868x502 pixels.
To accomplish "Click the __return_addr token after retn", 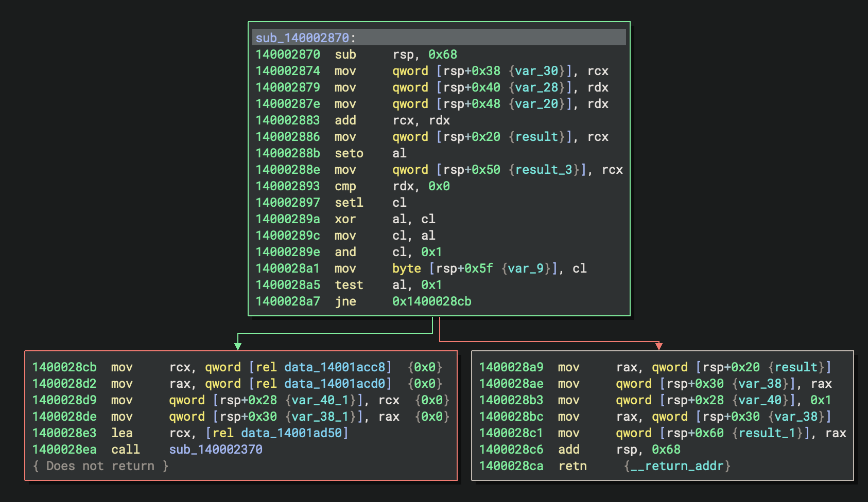I will pyautogui.click(x=677, y=466).
